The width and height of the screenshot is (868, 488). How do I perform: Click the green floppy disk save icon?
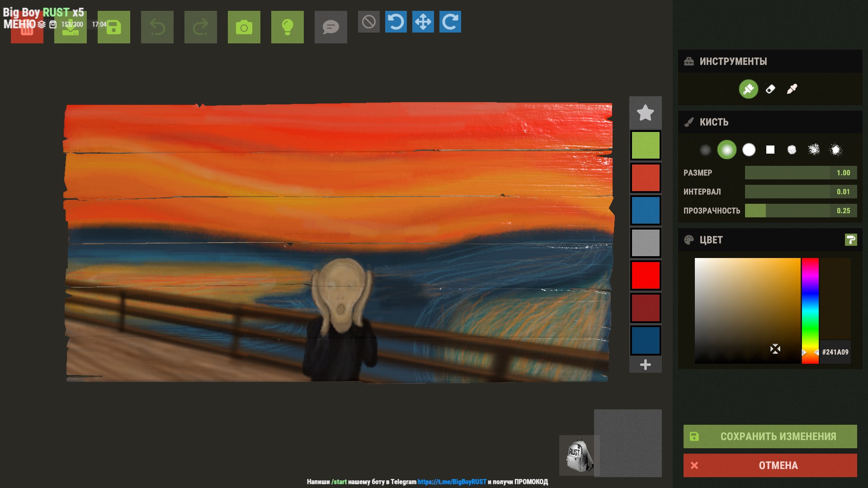coord(113,28)
